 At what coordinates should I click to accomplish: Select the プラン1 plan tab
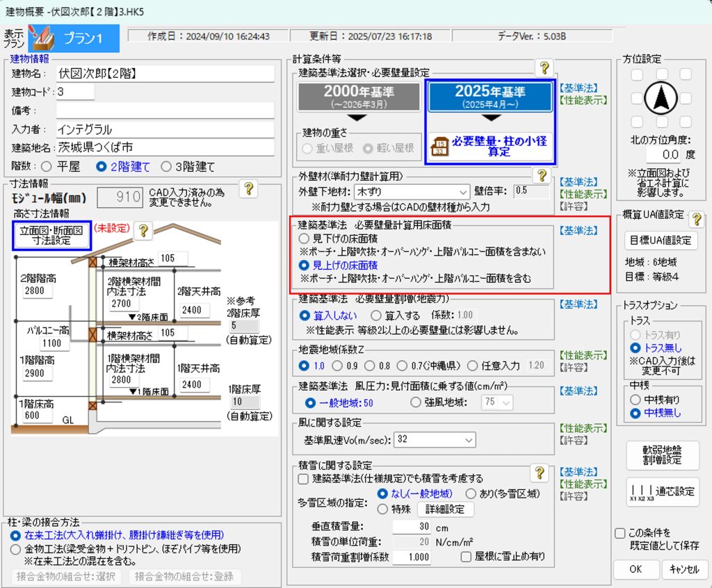[74, 39]
